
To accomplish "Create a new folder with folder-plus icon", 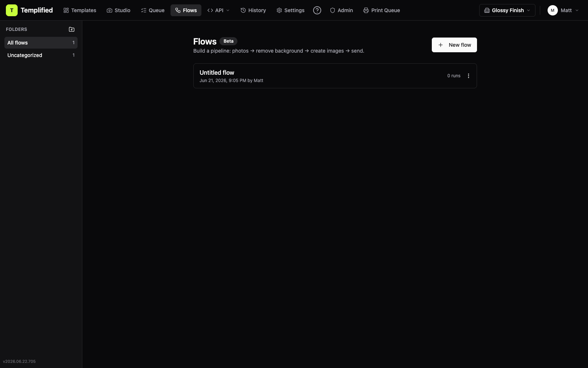I will click(x=72, y=29).
